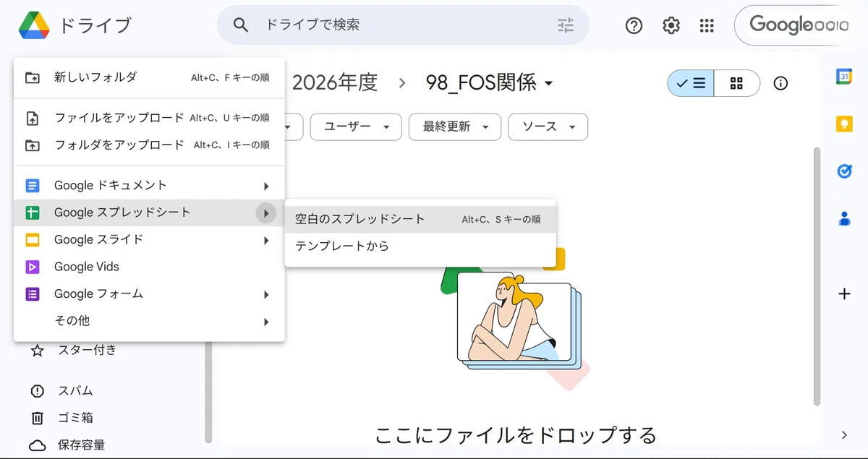This screenshot has width=868, height=459.
Task: Click the storage cloud icon
Action: pos(37,445)
